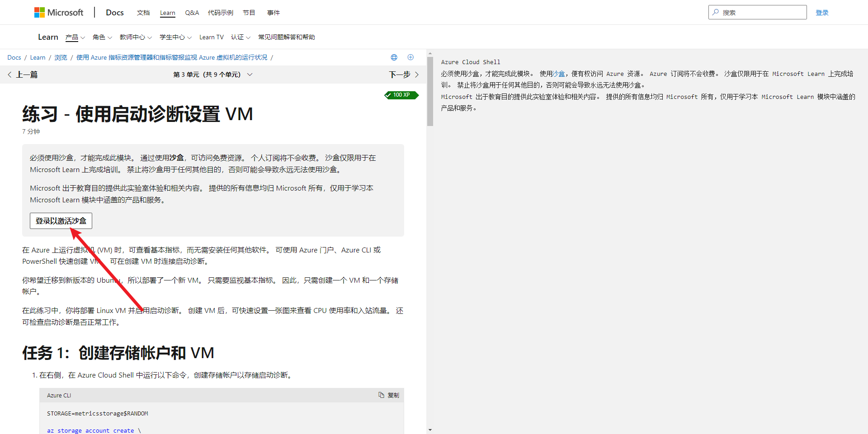
Task: Click the Learn breadcrumb link
Action: point(38,57)
